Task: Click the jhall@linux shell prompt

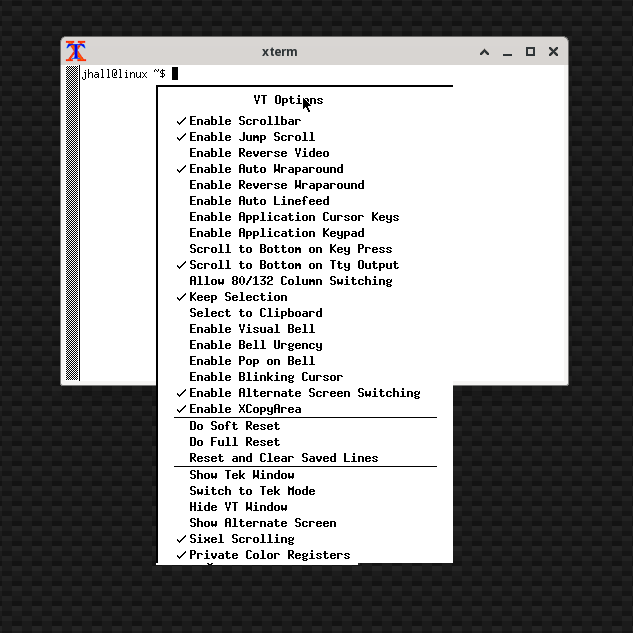Action: point(123,74)
